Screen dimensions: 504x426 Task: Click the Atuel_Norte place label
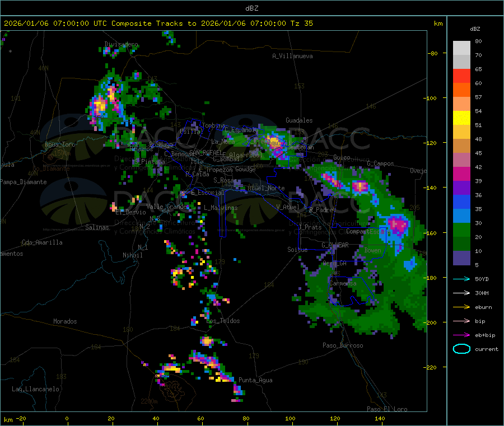click(266, 188)
